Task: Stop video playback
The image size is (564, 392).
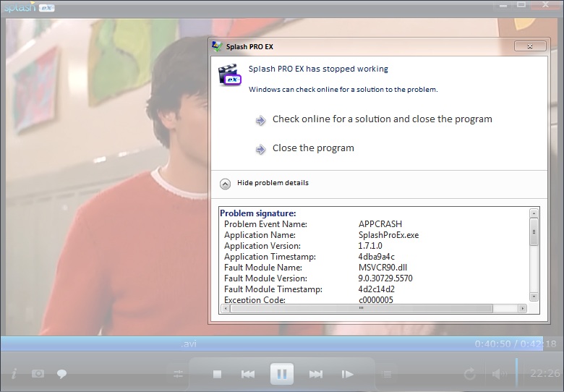Action: [x=217, y=375]
